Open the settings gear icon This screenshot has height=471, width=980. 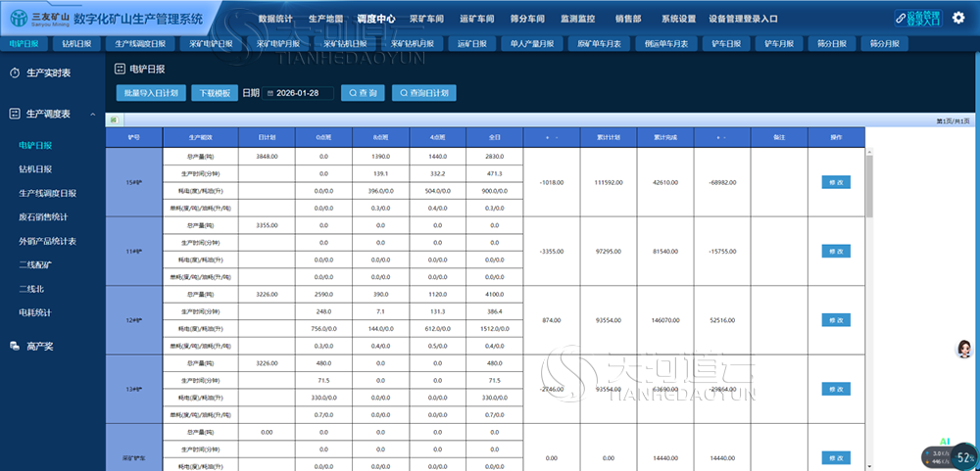(x=958, y=18)
